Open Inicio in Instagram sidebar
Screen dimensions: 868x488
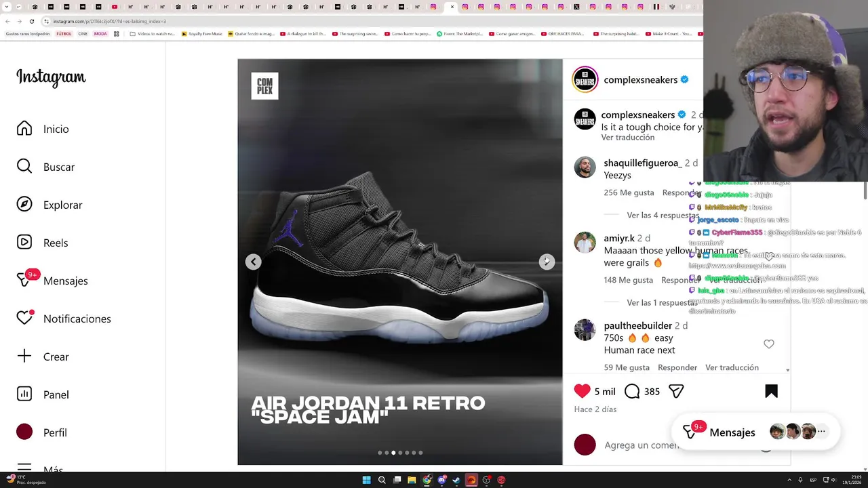pos(43,129)
